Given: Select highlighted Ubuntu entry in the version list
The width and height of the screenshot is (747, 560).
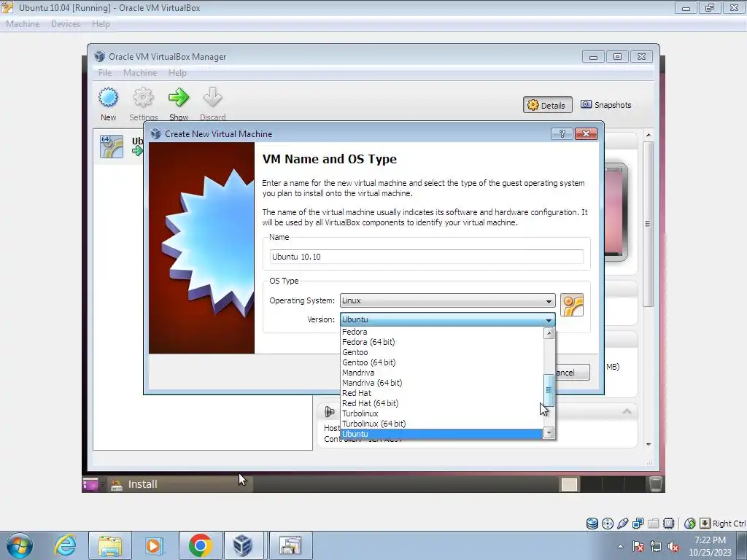Looking at the screenshot, I should point(441,434).
